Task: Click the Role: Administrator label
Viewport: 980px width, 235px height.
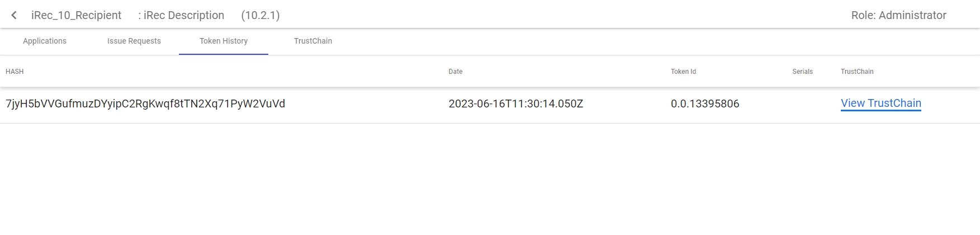Action: (898, 15)
